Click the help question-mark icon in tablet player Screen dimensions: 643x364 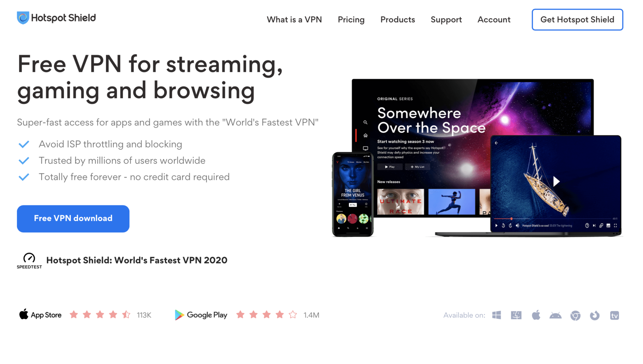coord(587,226)
